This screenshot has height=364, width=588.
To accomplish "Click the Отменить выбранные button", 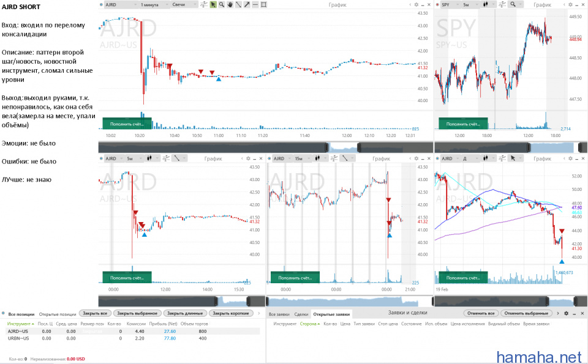I will 526,313.
